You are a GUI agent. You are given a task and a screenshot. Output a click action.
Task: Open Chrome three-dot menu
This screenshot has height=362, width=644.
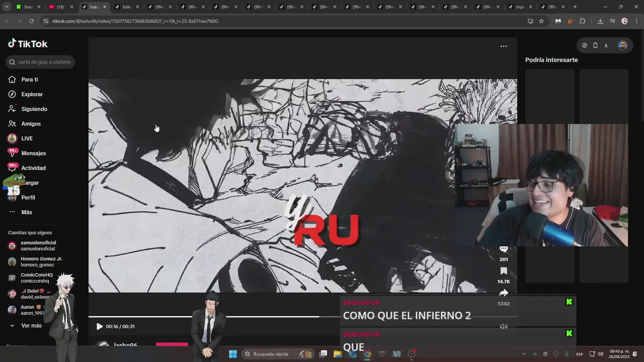pyautogui.click(x=636, y=21)
